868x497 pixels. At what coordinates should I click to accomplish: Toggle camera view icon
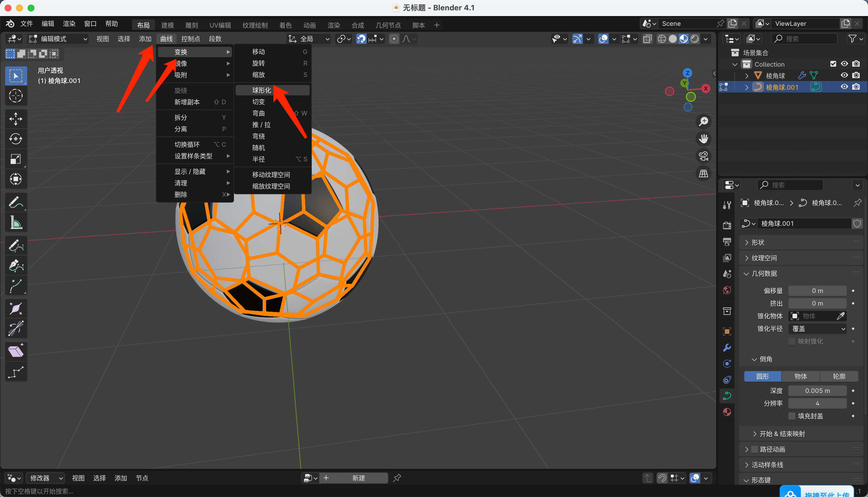point(703,156)
